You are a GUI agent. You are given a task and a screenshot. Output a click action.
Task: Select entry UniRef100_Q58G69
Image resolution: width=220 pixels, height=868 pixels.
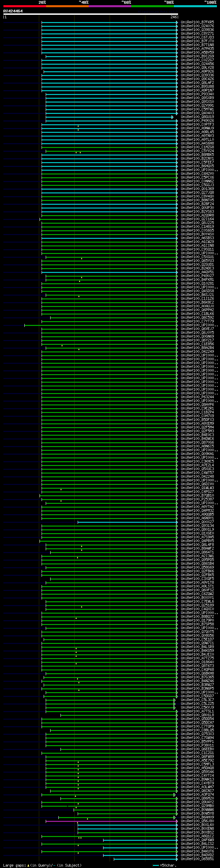tap(197, 568)
